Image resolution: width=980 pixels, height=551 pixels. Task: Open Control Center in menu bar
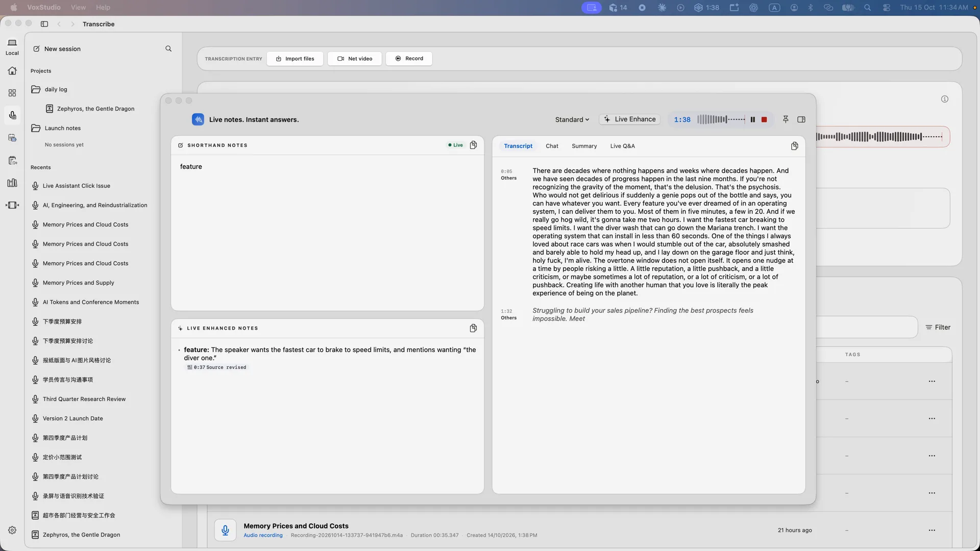(x=887, y=8)
